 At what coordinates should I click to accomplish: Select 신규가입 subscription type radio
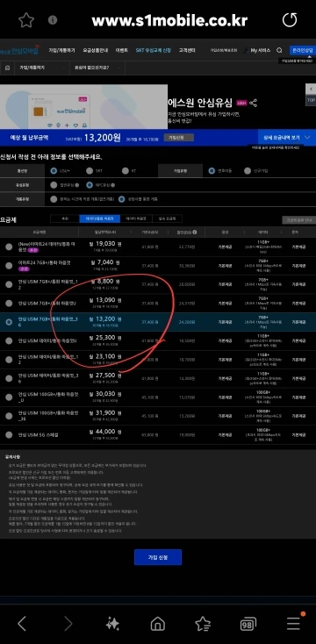pos(247,171)
